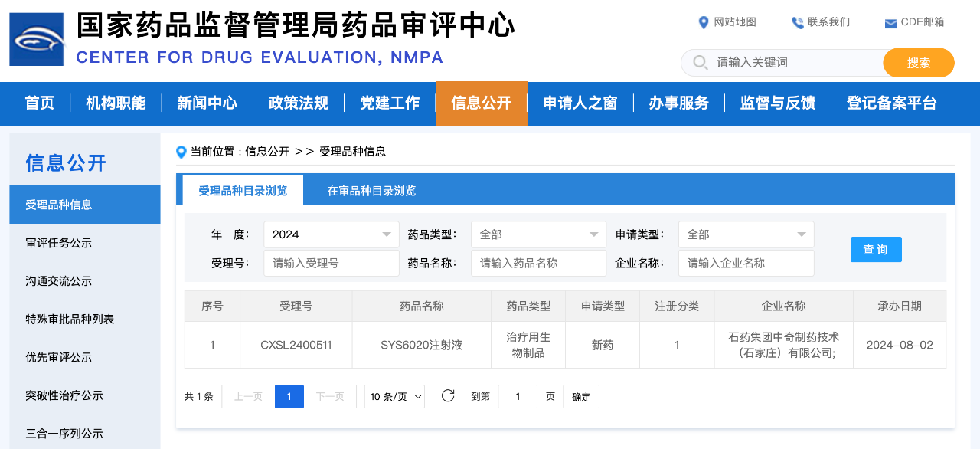Click the magnifying glass search icon
The image size is (980, 449).
click(700, 62)
